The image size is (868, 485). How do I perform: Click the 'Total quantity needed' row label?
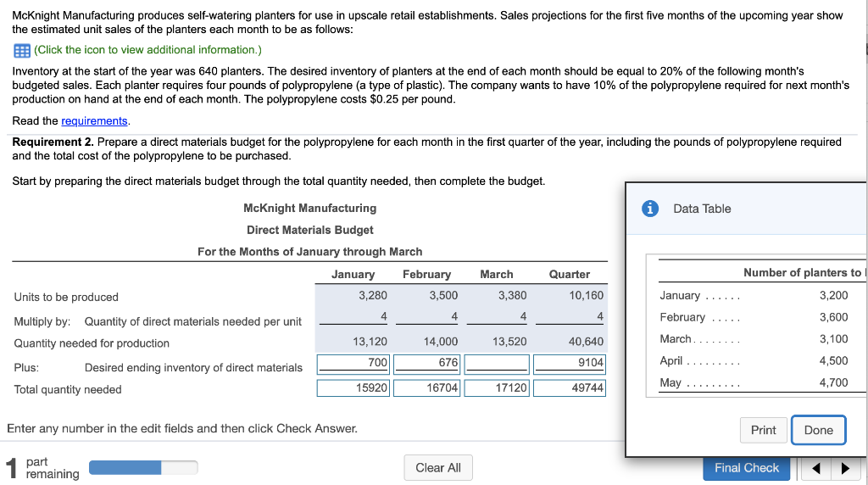(68, 390)
